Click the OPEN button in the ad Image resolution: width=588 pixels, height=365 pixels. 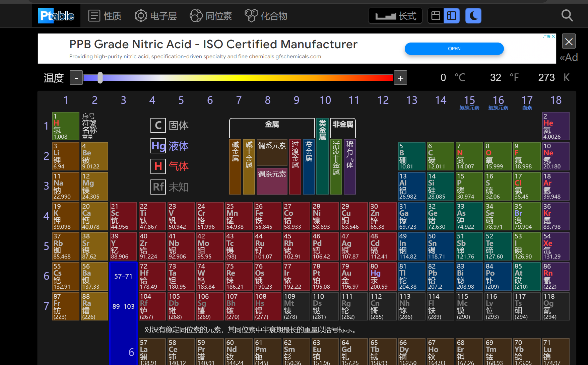[454, 49]
